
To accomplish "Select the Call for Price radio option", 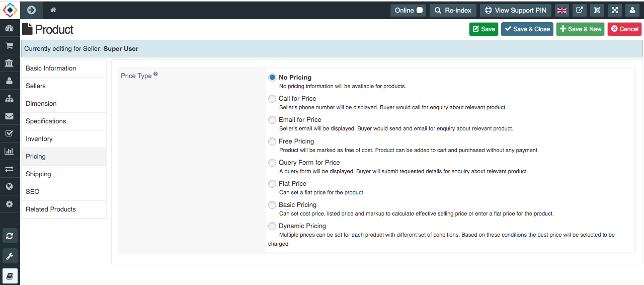I will pyautogui.click(x=272, y=99).
